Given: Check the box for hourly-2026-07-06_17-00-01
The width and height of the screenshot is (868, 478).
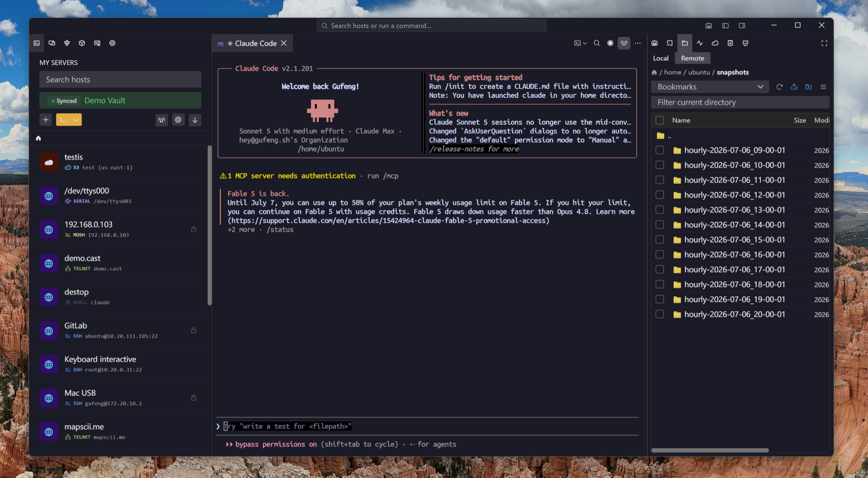Looking at the screenshot, I should (660, 269).
